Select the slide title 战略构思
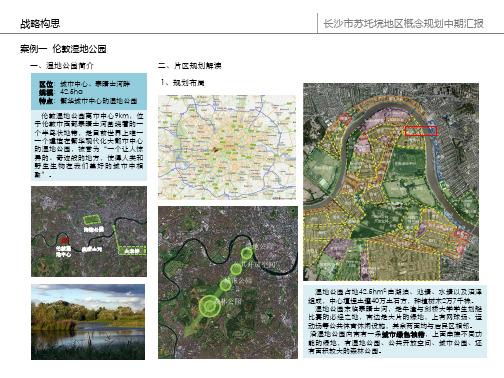Screen dimensions: 504x378 tap(40, 23)
